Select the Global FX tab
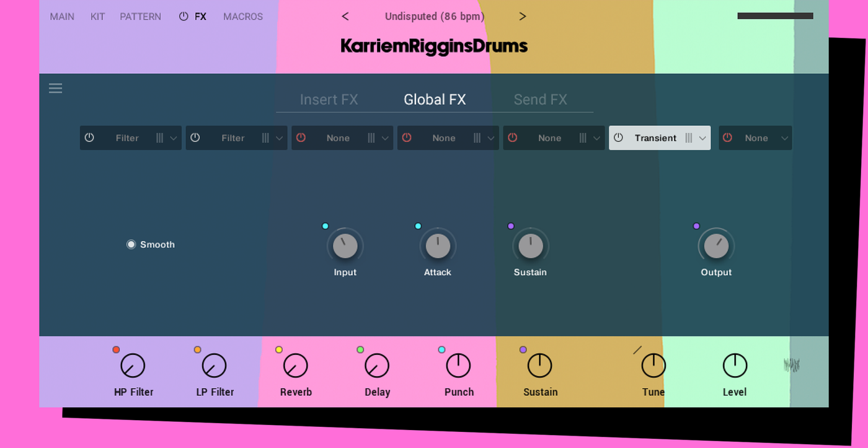The height and width of the screenshot is (448, 868). point(435,100)
